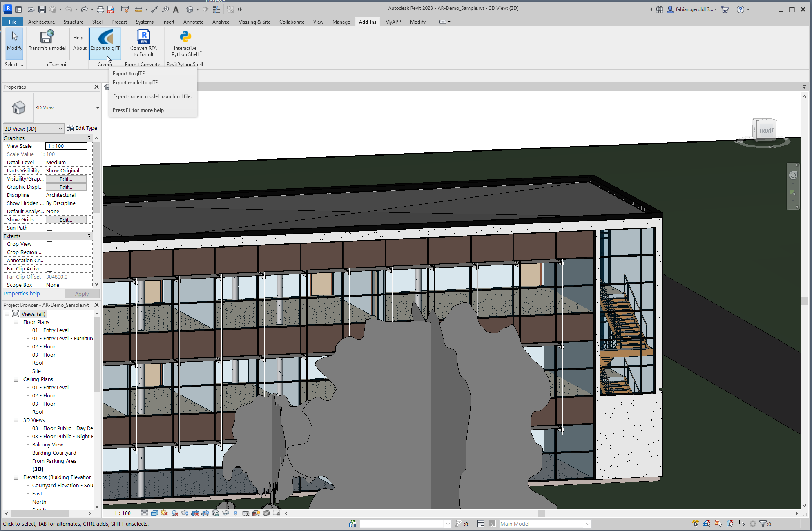Click the Text tool letter A icon
Viewport: 812px width, 531px height.
click(176, 9)
